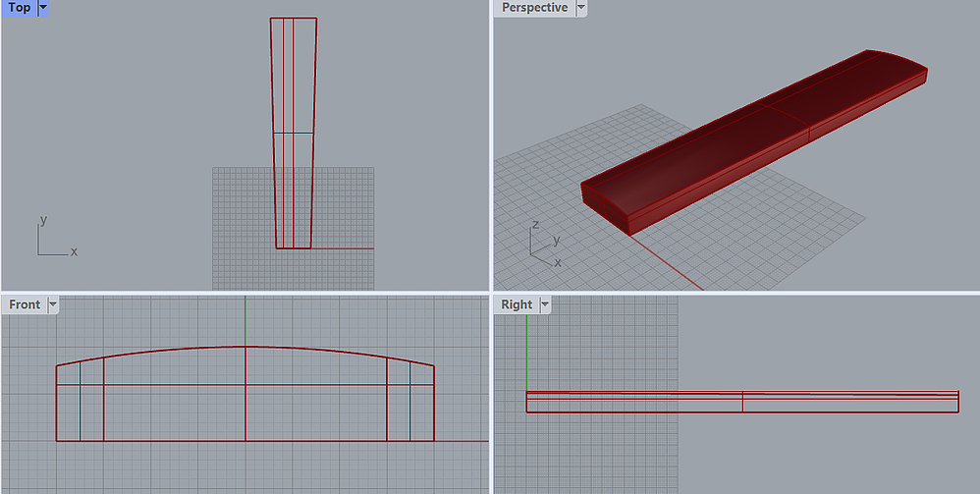Open the Top viewport dropdown arrow menu
The image size is (980, 494).
42,8
